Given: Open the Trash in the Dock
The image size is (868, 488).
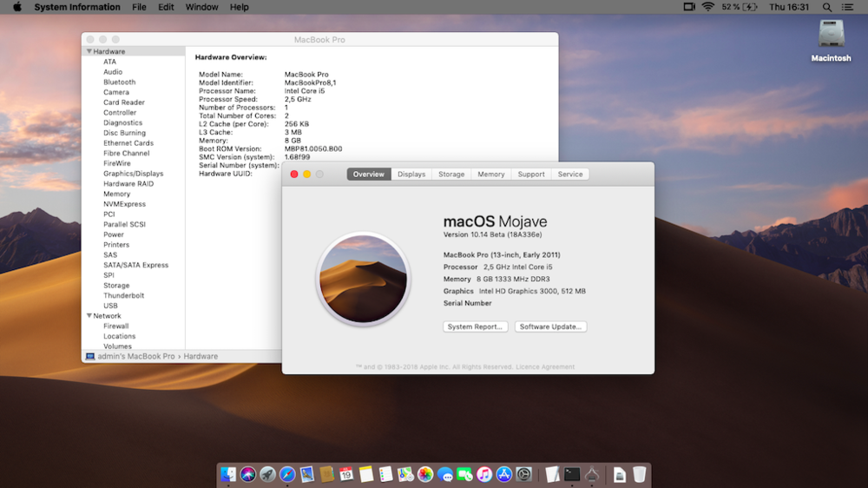Looking at the screenshot, I should [640, 475].
